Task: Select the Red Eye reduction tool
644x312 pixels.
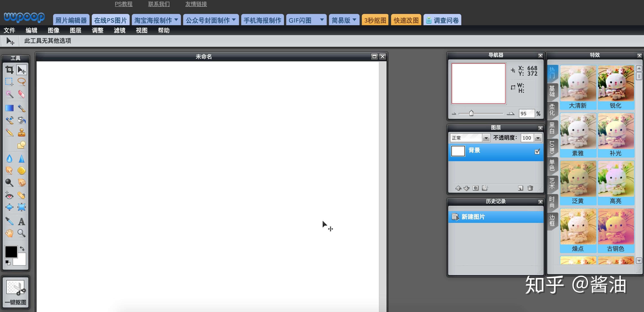Action: point(9,195)
